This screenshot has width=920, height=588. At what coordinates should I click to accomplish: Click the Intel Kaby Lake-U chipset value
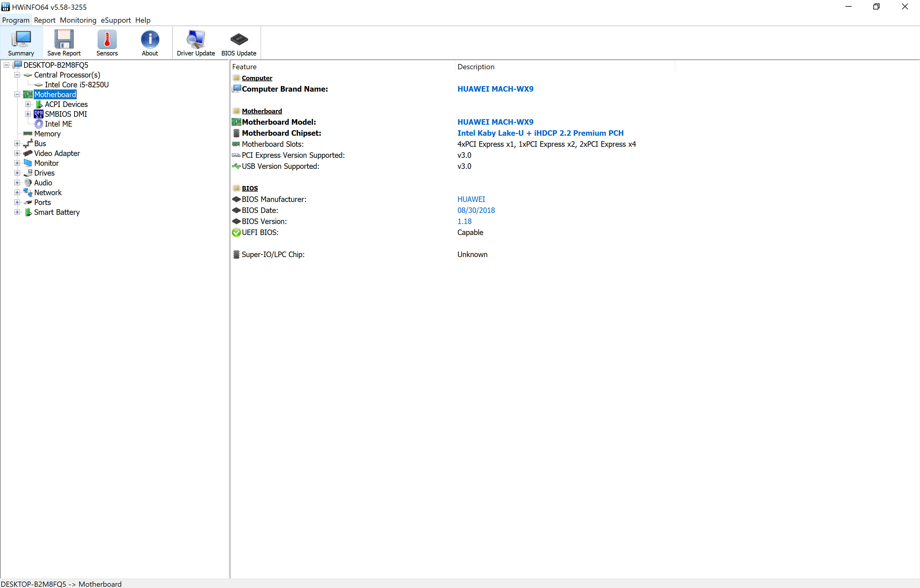[540, 133]
